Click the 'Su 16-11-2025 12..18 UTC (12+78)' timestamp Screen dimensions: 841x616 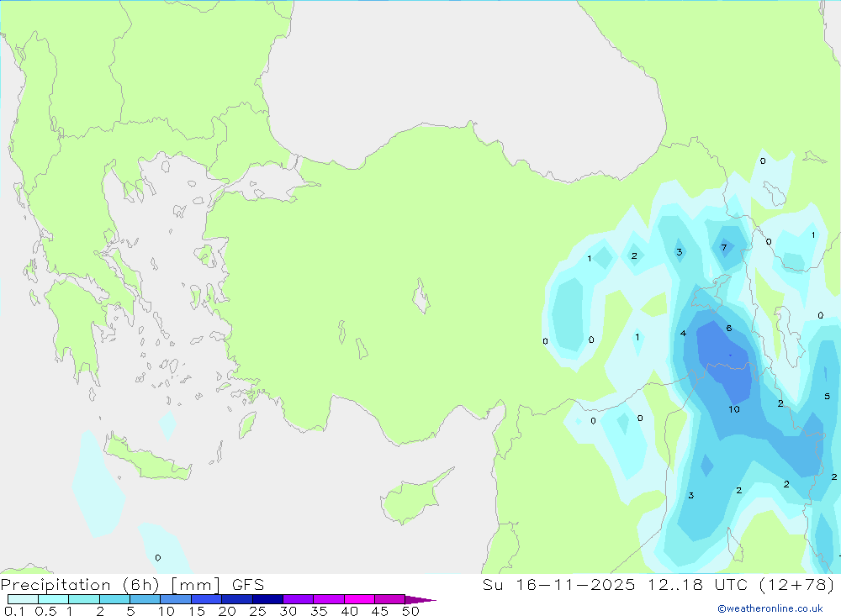(659, 584)
